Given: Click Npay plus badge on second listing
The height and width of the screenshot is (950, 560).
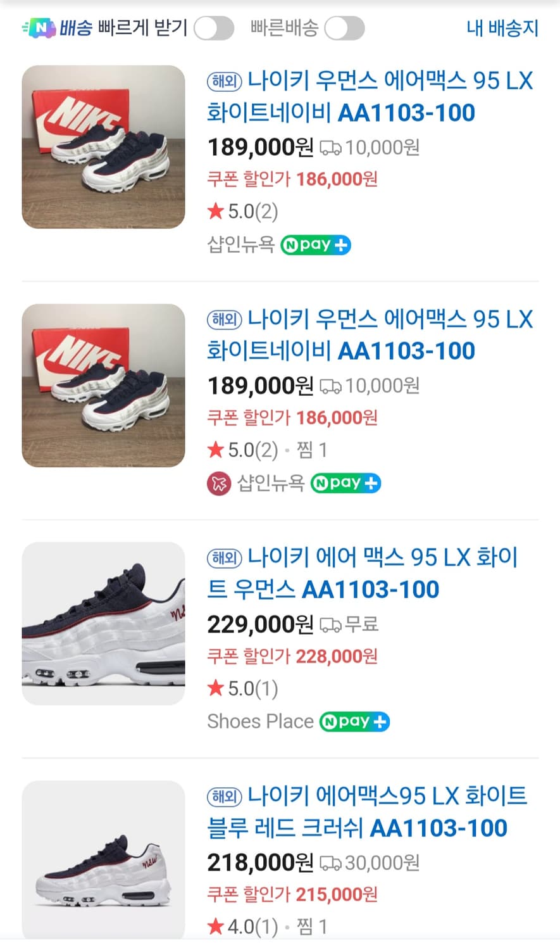Looking at the screenshot, I should coord(345,484).
